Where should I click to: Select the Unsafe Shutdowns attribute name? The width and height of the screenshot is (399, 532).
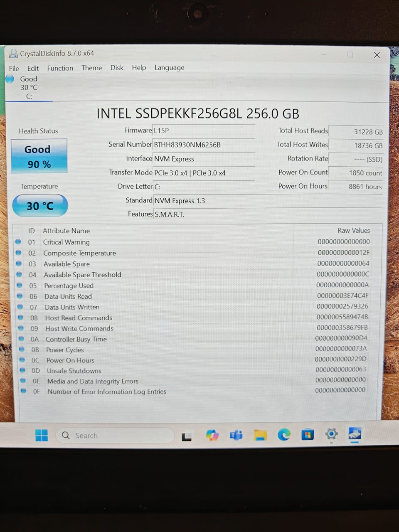pos(74,371)
